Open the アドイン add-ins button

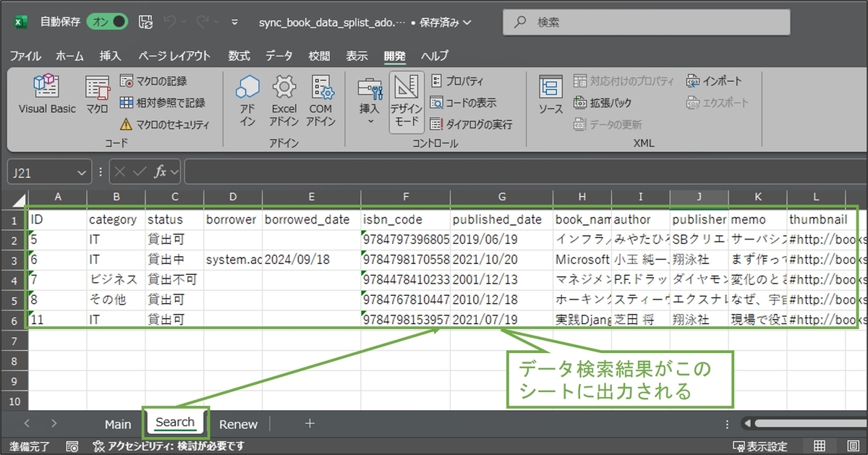pos(247,101)
